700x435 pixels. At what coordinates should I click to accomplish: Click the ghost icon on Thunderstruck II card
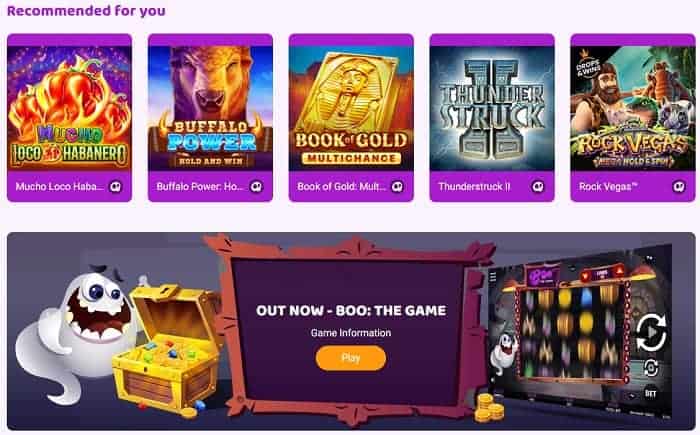tap(538, 187)
